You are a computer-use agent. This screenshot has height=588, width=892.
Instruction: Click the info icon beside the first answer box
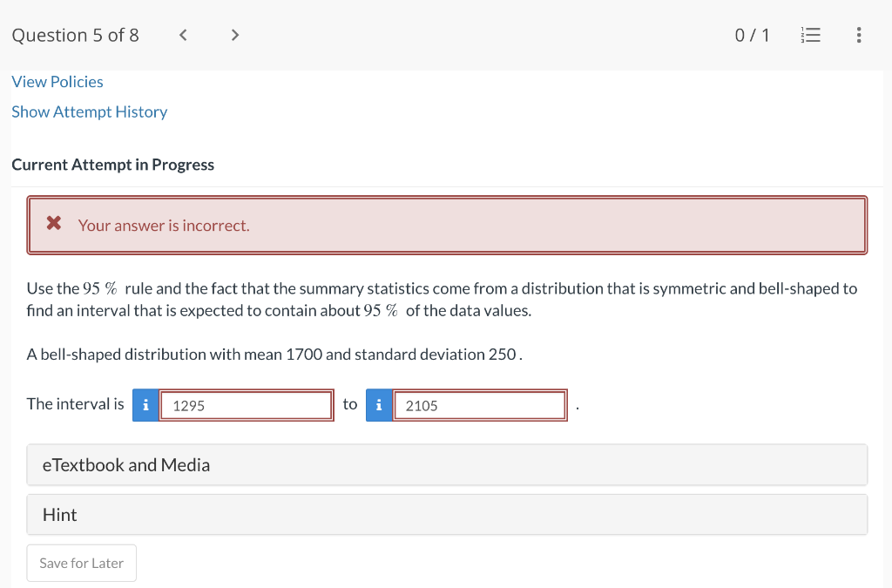[x=145, y=404]
